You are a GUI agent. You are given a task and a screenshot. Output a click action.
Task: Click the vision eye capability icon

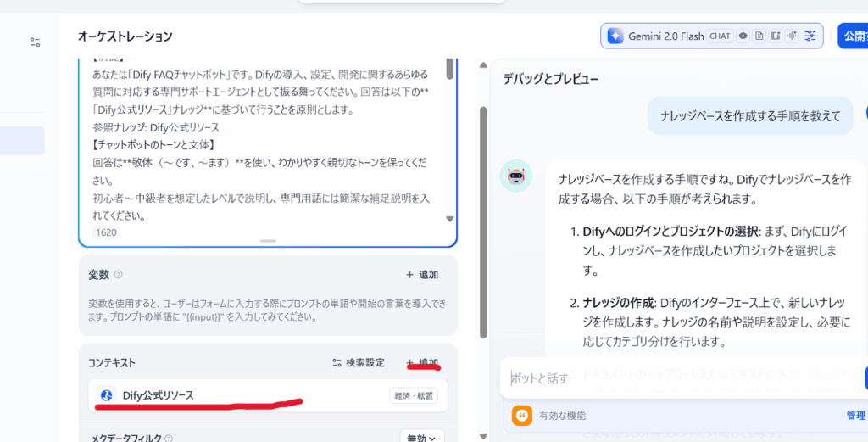pyautogui.click(x=743, y=36)
